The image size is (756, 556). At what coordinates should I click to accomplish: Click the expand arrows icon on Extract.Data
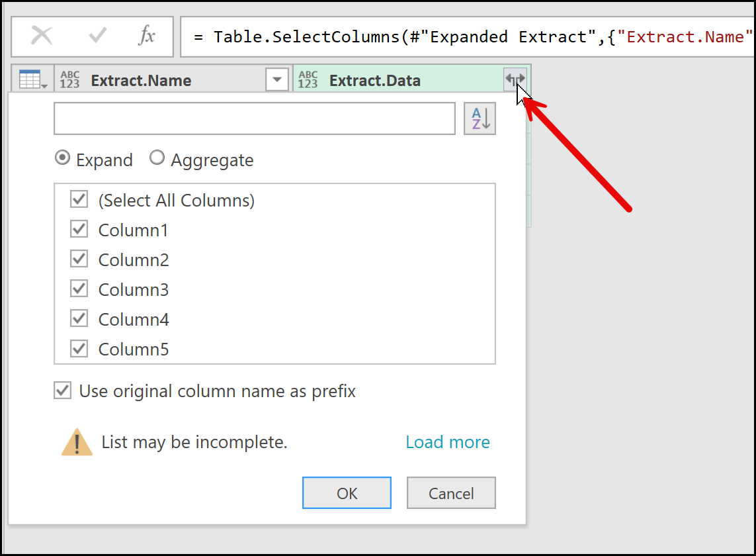pyautogui.click(x=515, y=79)
